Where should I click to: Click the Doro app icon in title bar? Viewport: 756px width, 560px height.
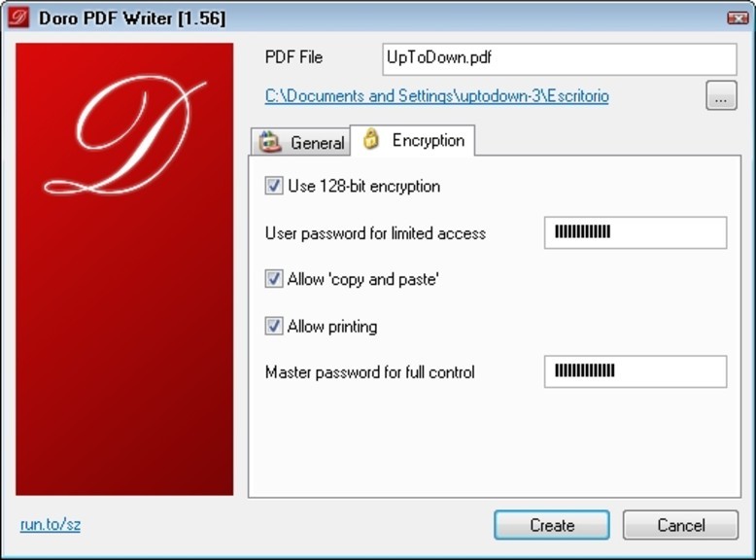[x=18, y=17]
